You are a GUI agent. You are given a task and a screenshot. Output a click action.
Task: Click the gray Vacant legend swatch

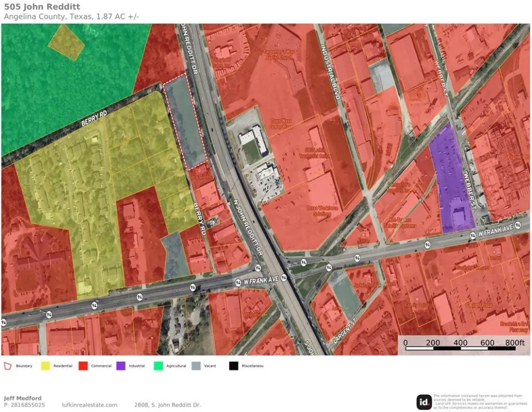pyautogui.click(x=196, y=366)
